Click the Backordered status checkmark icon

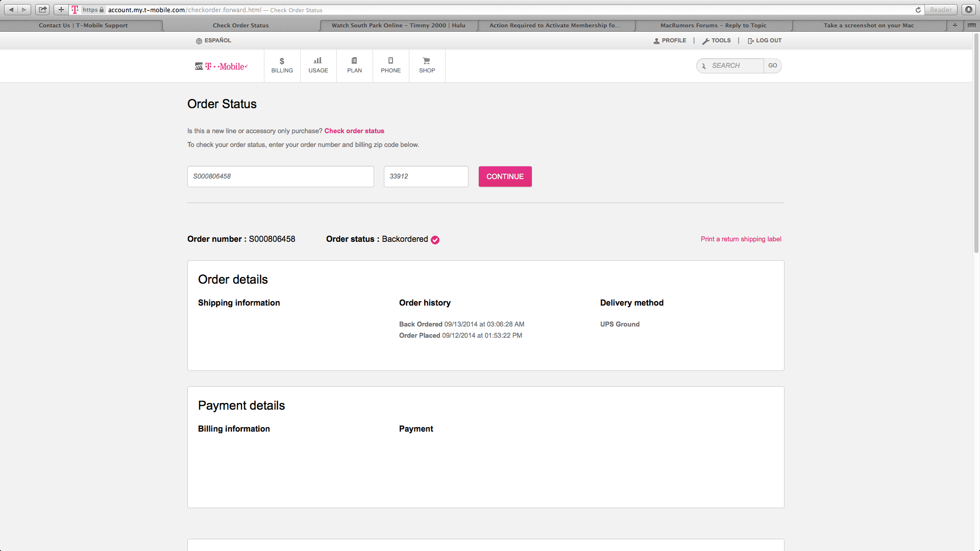point(435,240)
